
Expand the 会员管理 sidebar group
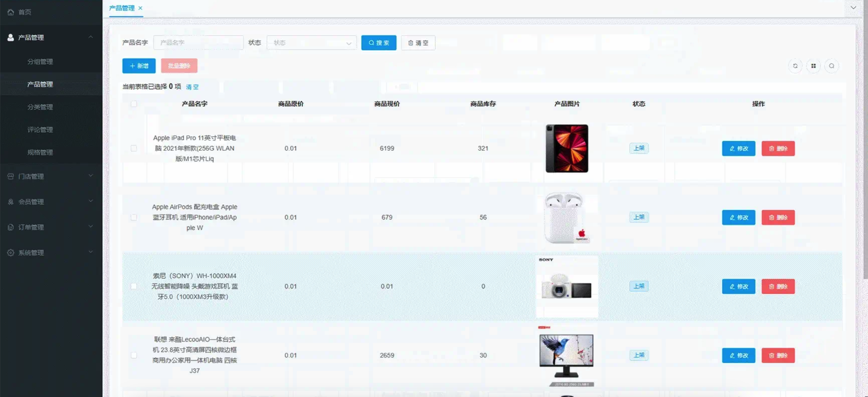click(91, 201)
